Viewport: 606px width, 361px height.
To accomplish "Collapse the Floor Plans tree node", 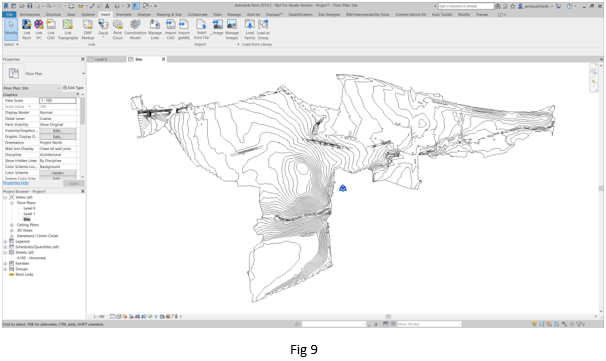I will tap(12, 203).
